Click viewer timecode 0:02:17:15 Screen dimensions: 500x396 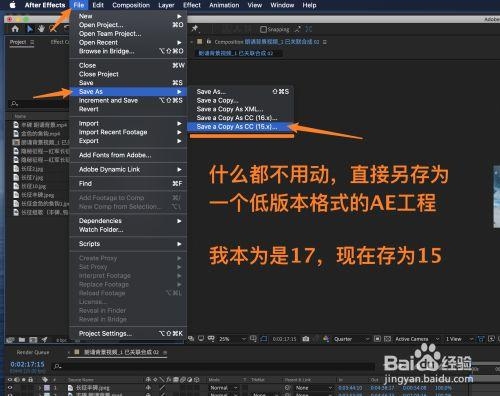pos(284,339)
